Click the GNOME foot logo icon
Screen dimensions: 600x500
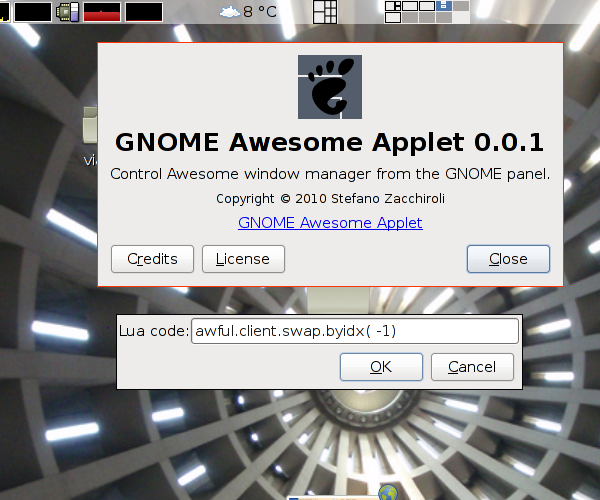pos(330,87)
